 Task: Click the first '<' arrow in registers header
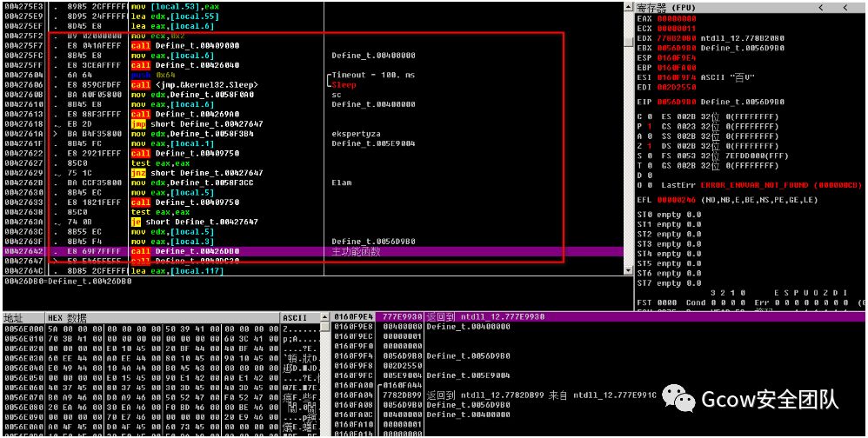820,8
